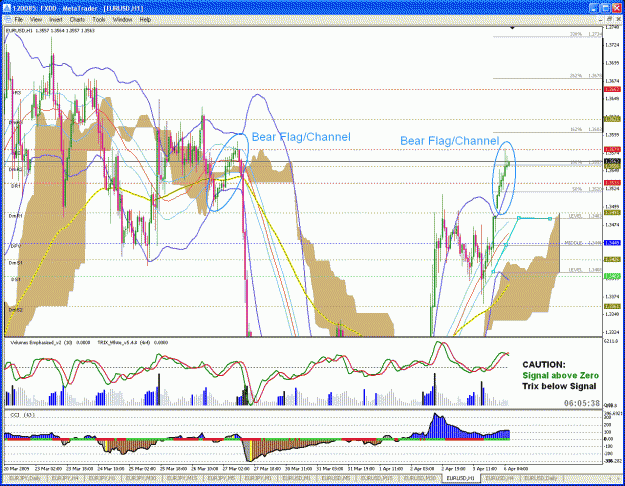Click the left arrow of the tab scroller
The image size is (625, 486).
tap(609, 478)
